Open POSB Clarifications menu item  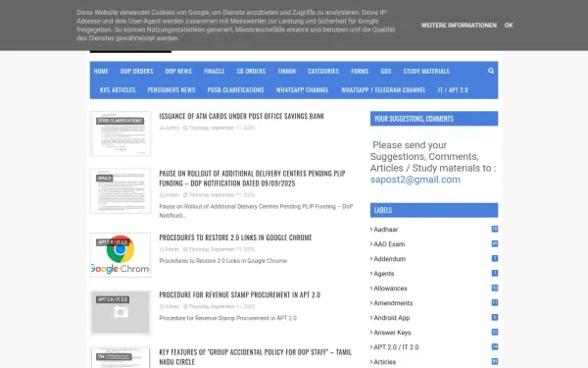click(x=235, y=89)
